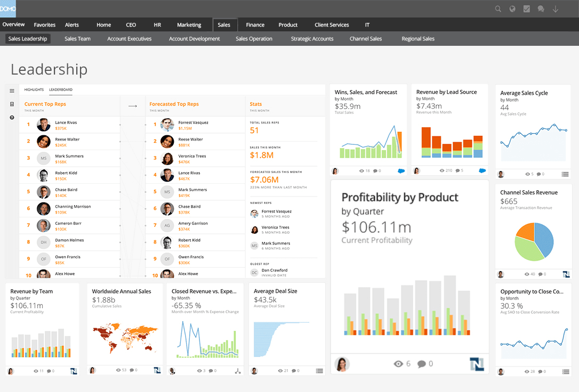Open the Overview menu item
579x392 pixels.
14,24
